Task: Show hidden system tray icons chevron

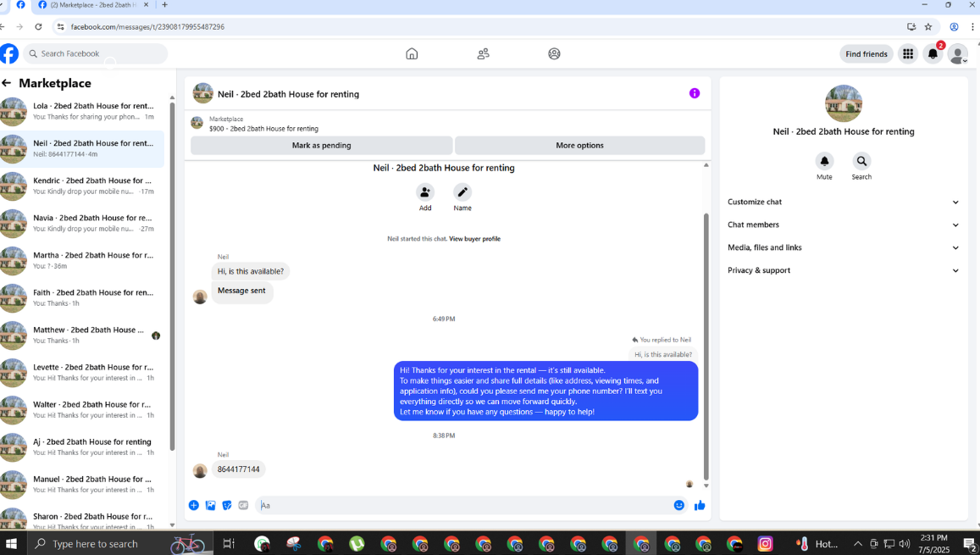Action: [x=857, y=544]
